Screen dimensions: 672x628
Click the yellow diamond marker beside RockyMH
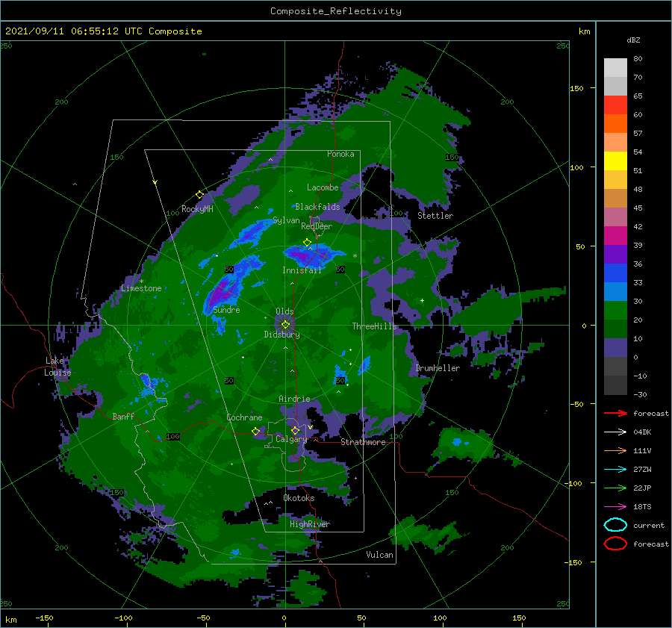point(199,195)
